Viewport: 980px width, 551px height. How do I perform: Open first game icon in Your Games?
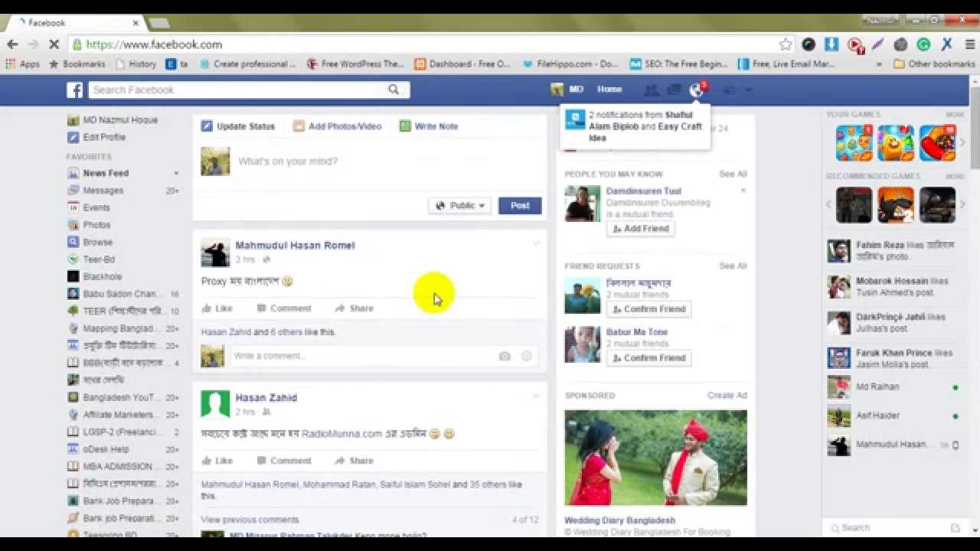pyautogui.click(x=854, y=143)
